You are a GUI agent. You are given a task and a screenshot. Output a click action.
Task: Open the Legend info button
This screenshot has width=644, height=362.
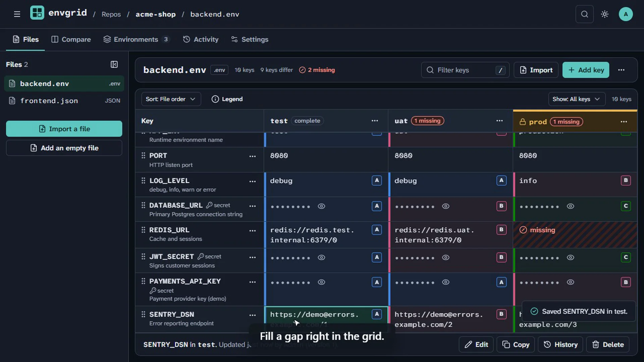[227, 99]
